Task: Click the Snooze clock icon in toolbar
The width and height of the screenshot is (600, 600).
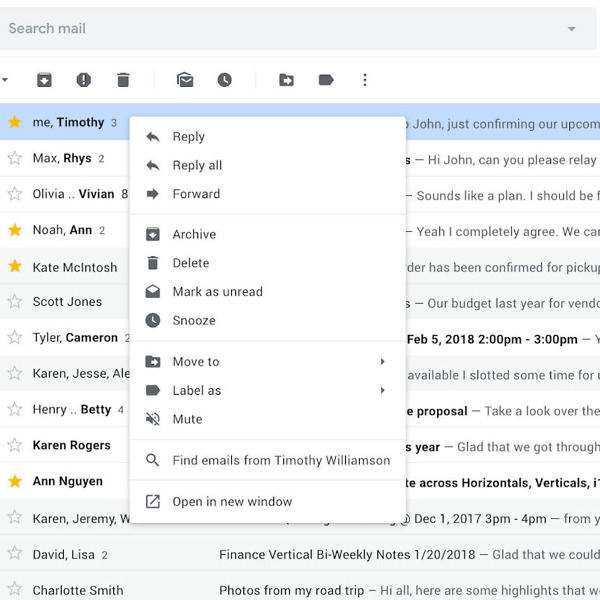Action: point(225,80)
